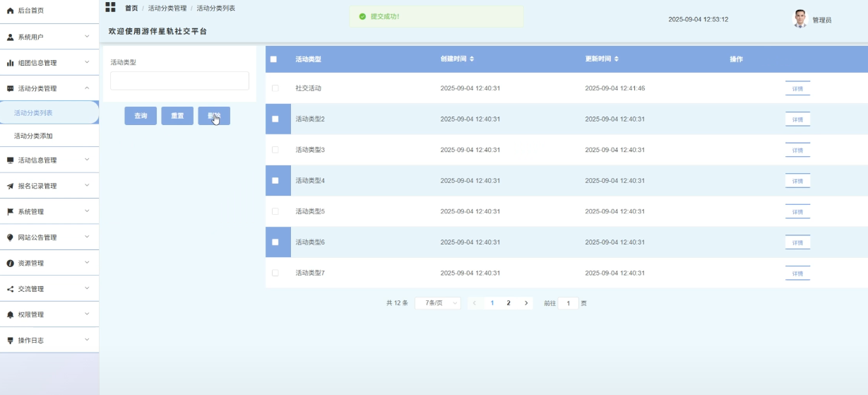This screenshot has height=395, width=868.
Task: Open the 交流管理 menu label
Action: click(31, 289)
